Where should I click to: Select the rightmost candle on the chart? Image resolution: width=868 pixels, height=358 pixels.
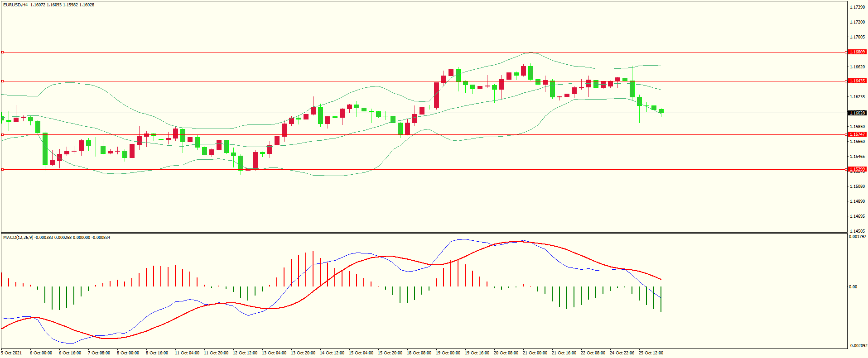661,111
